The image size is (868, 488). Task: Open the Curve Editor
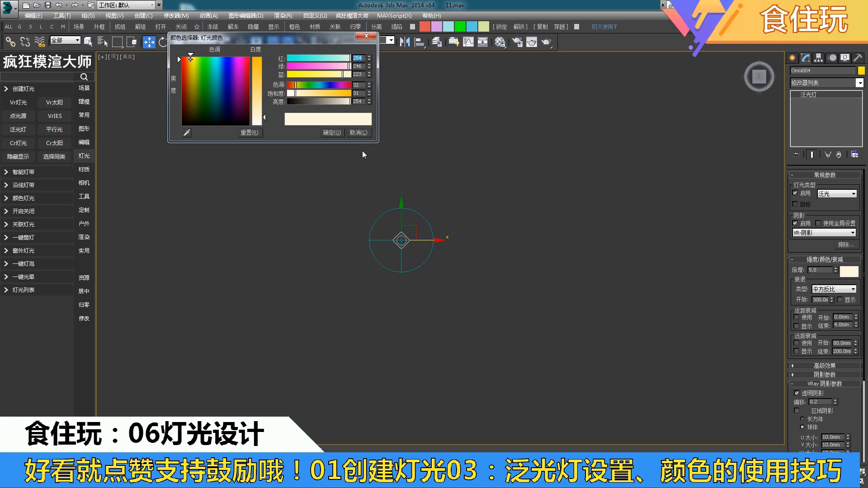[468, 42]
